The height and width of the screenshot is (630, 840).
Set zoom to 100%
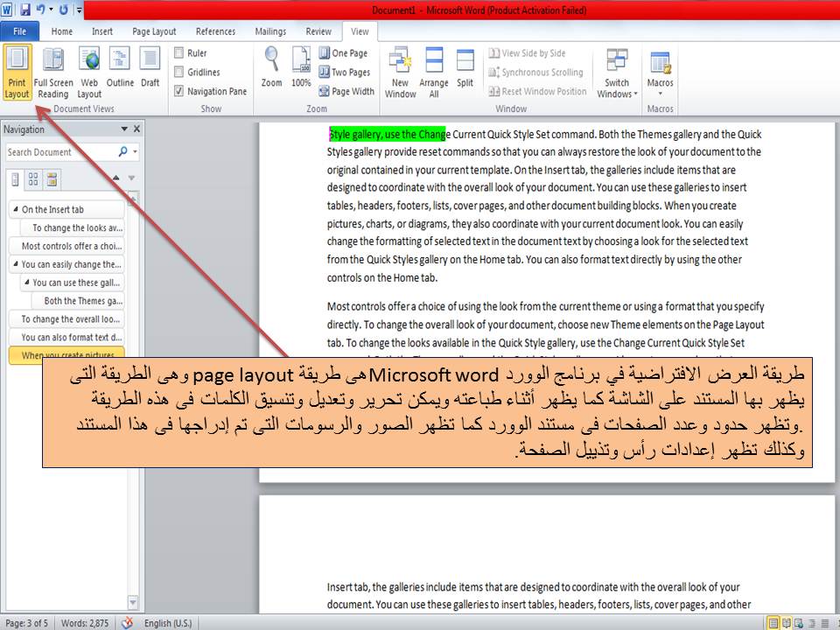coord(301,67)
